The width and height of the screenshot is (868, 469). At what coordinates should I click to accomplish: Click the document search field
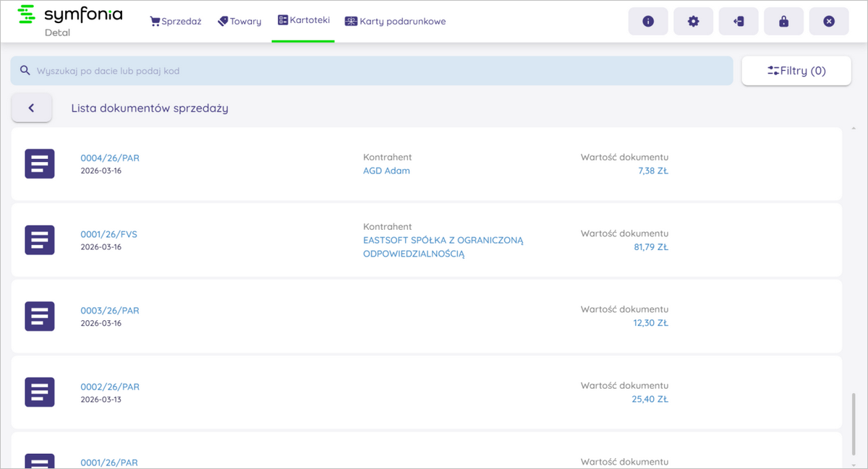372,71
